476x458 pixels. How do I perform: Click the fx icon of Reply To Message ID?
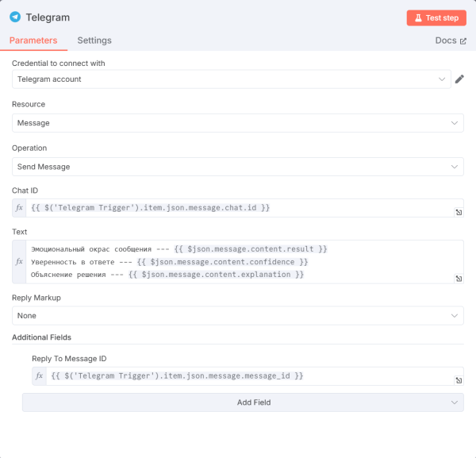click(x=39, y=376)
